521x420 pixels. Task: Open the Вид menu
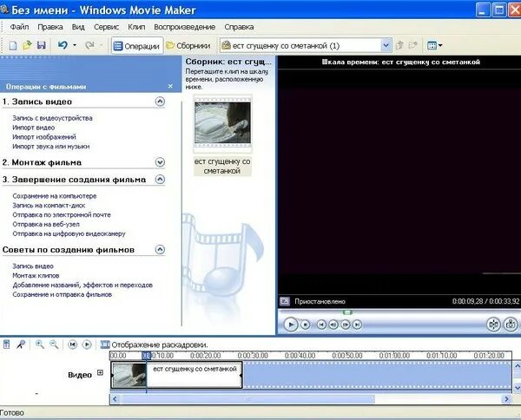point(78,27)
